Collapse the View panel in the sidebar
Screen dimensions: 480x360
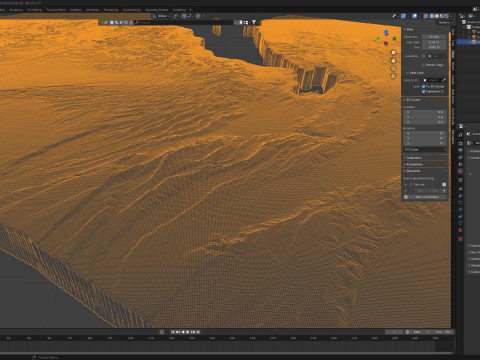[409, 29]
